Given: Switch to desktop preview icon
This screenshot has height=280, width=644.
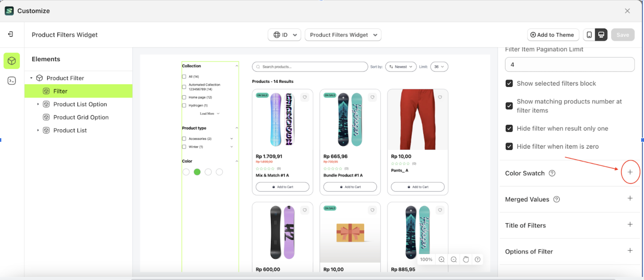Looking at the screenshot, I should pyautogui.click(x=601, y=35).
